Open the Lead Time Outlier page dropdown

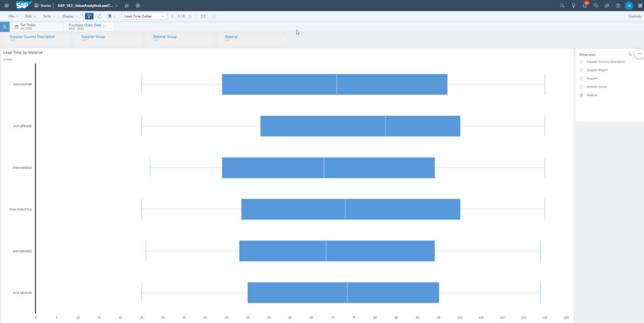[145, 16]
